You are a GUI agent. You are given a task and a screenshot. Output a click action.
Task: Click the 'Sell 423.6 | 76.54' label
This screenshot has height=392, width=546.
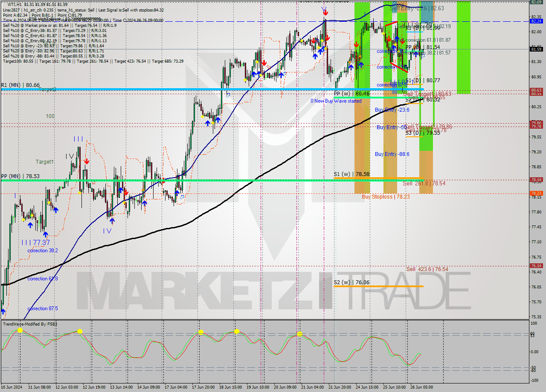point(427,269)
